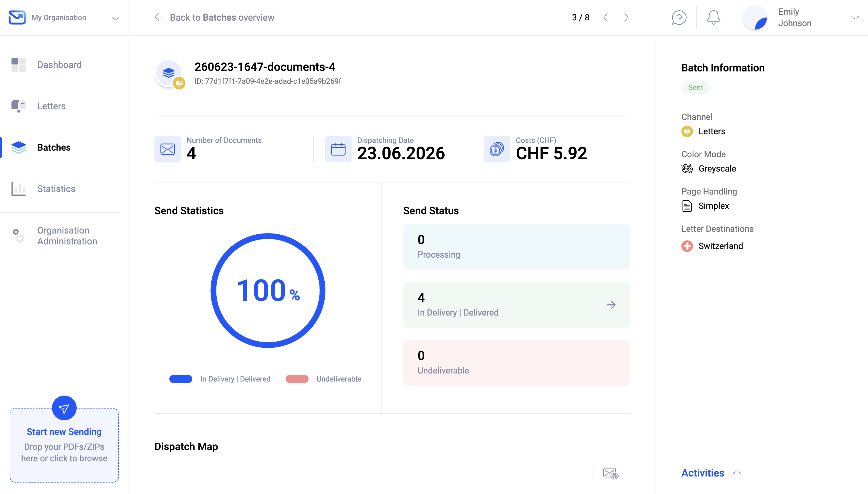
Task: Click the Letters channel yellow icon
Action: click(687, 131)
